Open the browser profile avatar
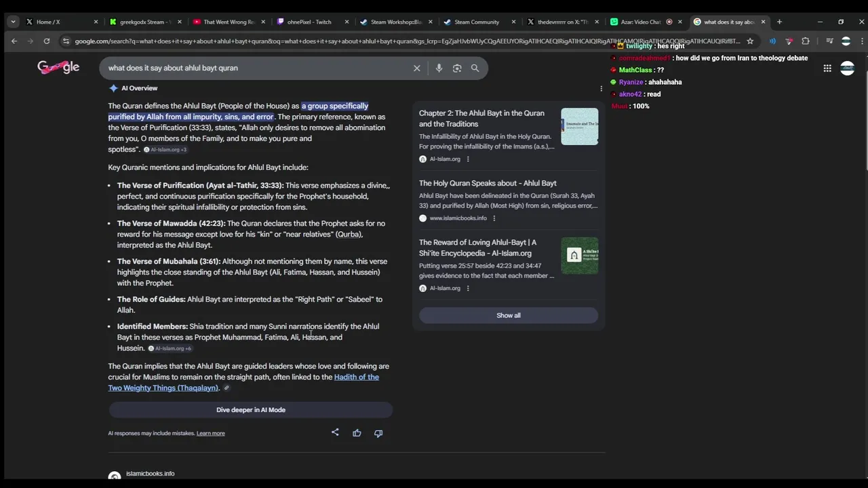868x488 pixels. tap(846, 41)
